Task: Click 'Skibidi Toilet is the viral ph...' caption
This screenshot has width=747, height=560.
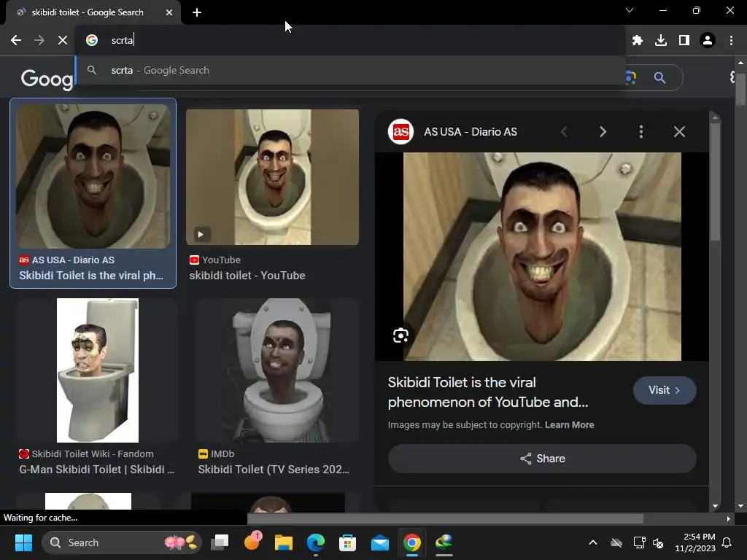Action: (91, 275)
